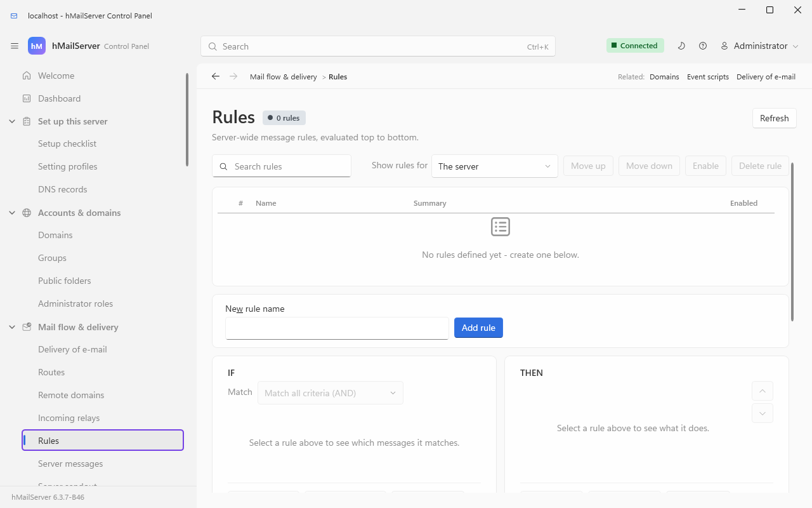Select Rules in the sidebar
Viewport: 812px width, 508px height.
pos(103,441)
